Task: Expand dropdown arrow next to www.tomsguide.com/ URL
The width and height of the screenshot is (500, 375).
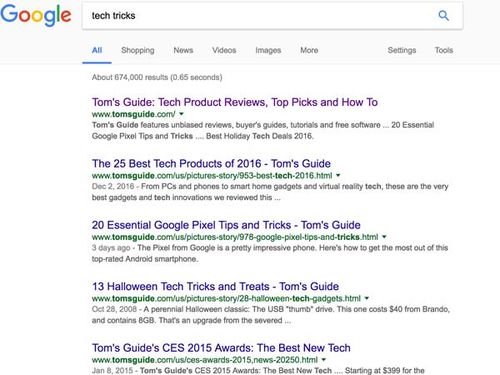Action: point(181,114)
